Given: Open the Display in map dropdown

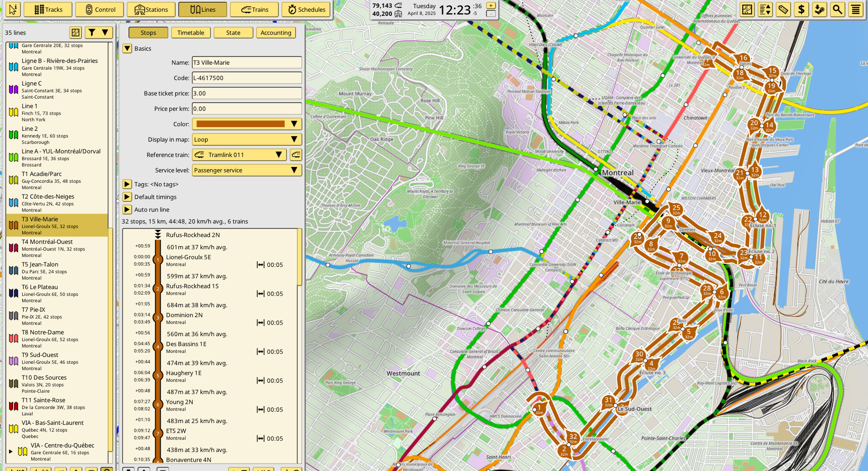Looking at the screenshot, I should click(247, 139).
